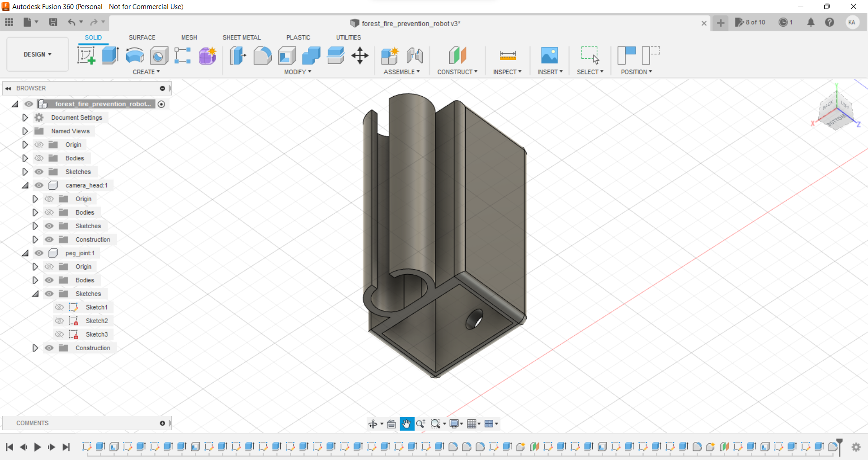868x460 pixels.
Task: Open the DESIGN workspace dropdown
Action: pyautogui.click(x=38, y=54)
